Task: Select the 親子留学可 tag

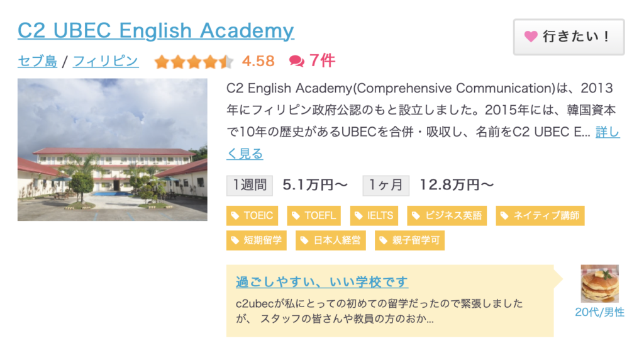Action: [x=409, y=240]
